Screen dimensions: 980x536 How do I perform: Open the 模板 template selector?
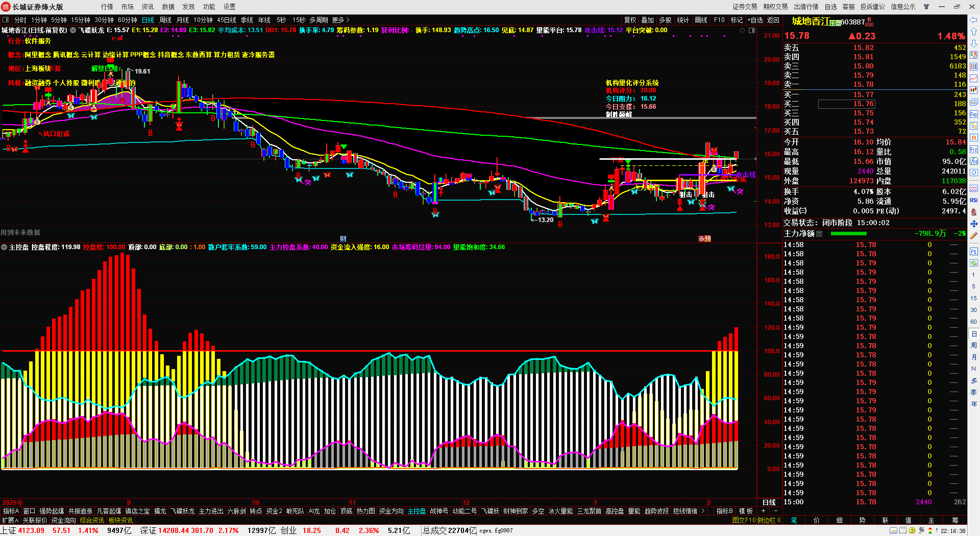pos(746,511)
